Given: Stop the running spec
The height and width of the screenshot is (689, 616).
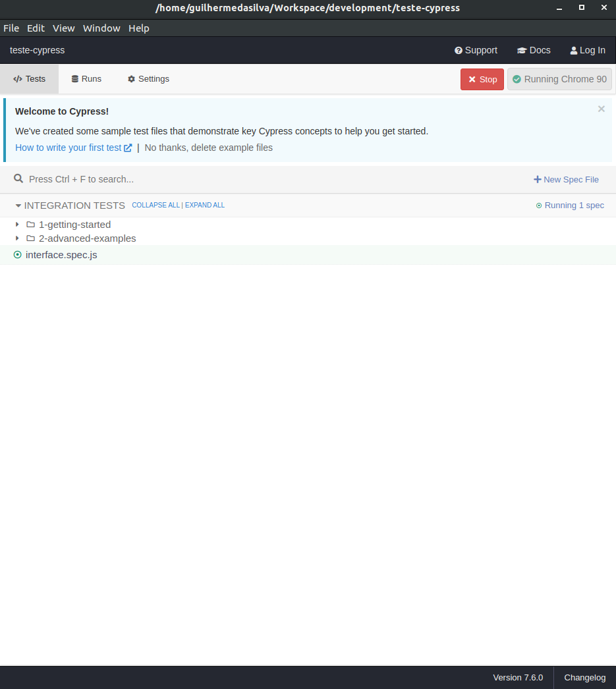Looking at the screenshot, I should (482, 80).
